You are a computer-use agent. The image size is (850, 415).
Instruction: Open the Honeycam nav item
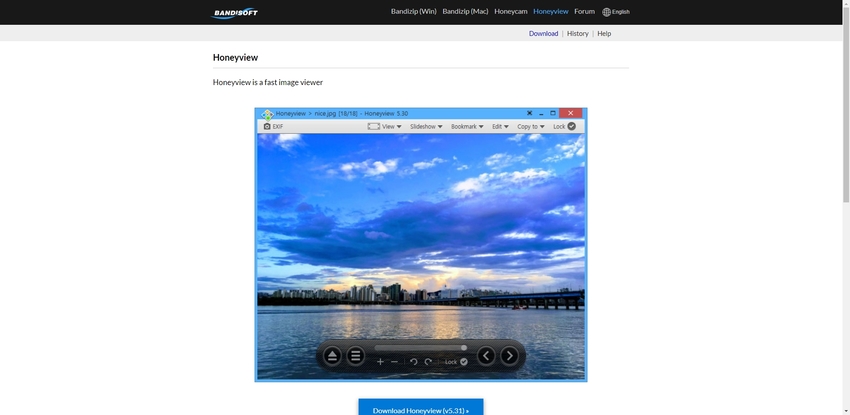click(x=510, y=12)
